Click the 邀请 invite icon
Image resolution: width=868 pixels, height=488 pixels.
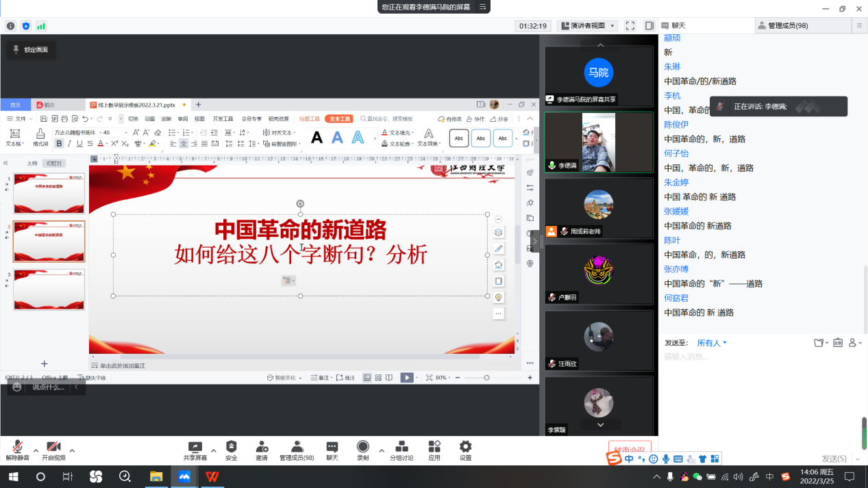(x=262, y=448)
